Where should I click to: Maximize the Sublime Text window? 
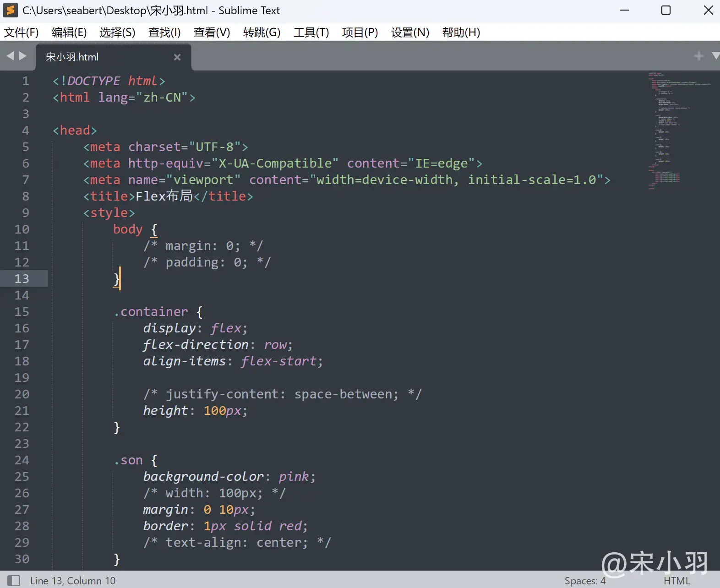tap(666, 10)
